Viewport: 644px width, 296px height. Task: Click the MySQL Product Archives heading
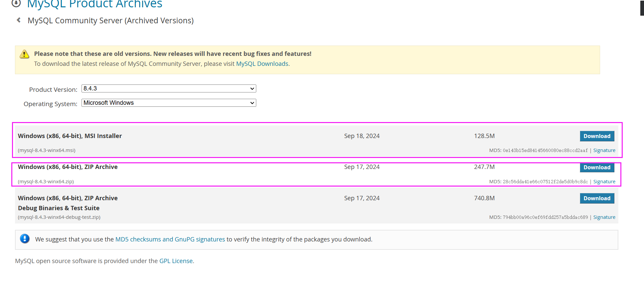coord(95,4)
